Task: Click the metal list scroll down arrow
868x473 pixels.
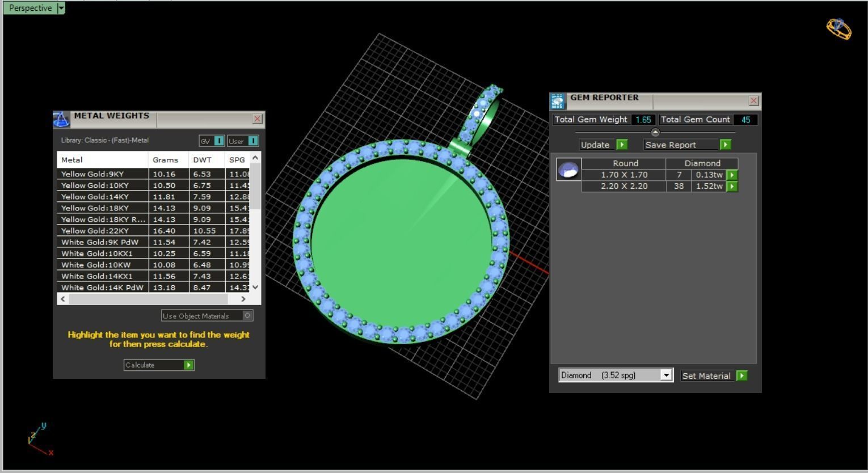Action: coord(255,287)
